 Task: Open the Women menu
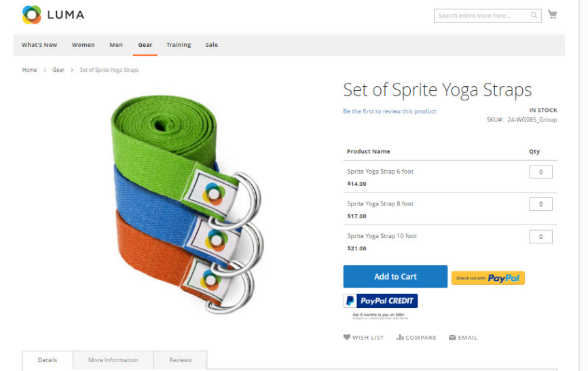[84, 45]
